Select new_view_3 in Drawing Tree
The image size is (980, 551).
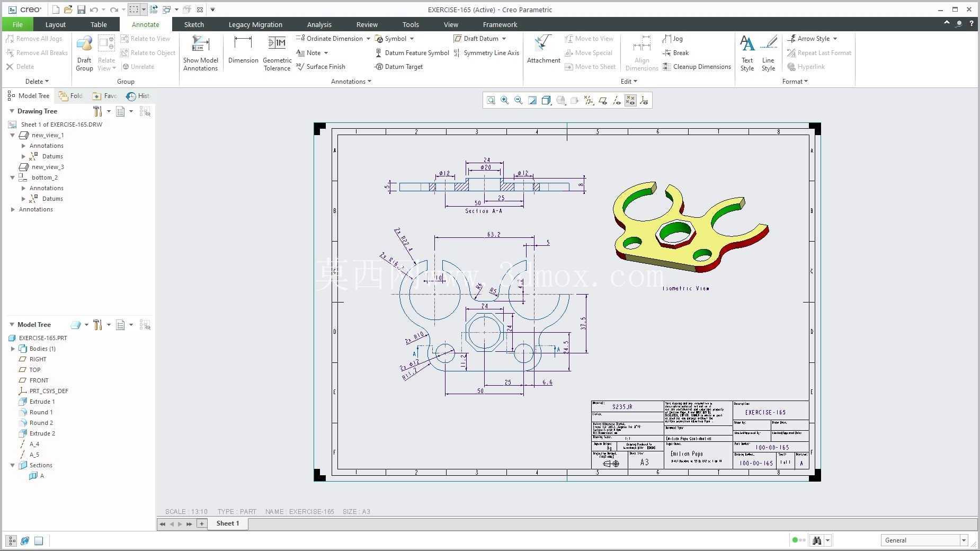pos(41,167)
